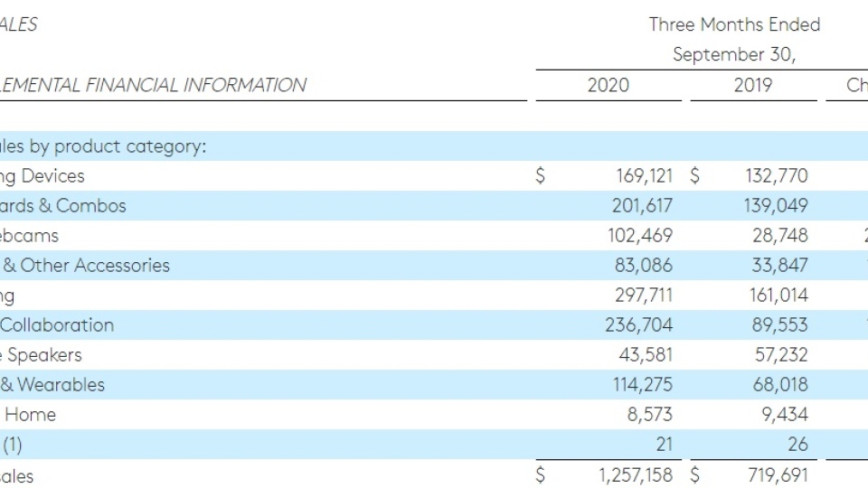Click the September 30 date subheading
Viewport: 868px width, 488px height.
tap(734, 54)
